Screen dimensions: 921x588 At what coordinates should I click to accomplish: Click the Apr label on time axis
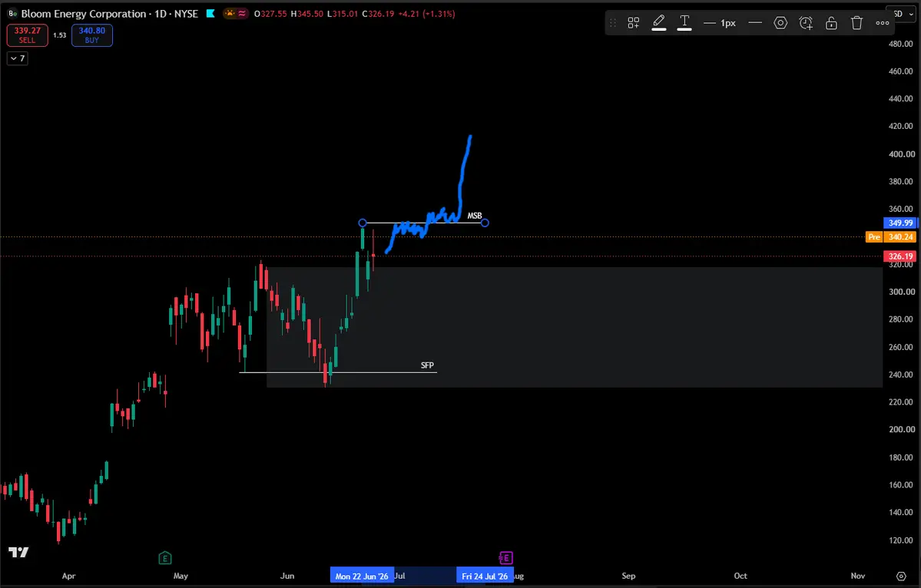[68, 576]
